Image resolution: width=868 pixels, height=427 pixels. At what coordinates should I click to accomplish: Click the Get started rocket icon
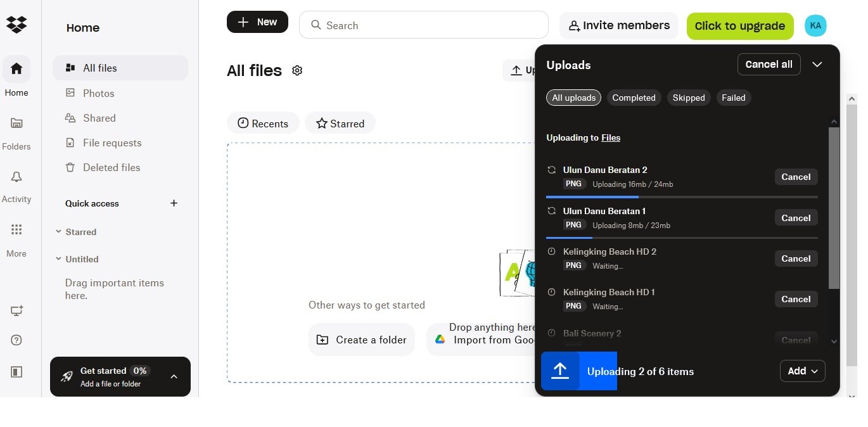click(67, 376)
